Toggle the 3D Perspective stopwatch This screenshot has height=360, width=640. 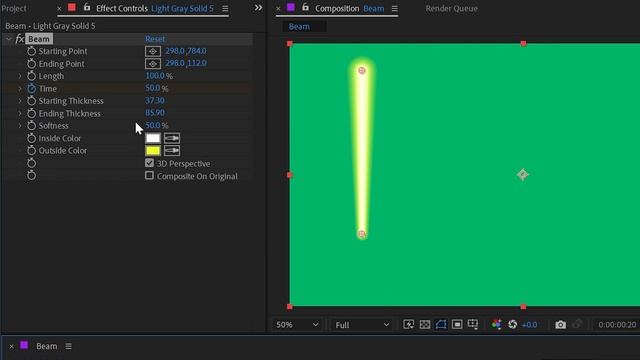point(31,163)
